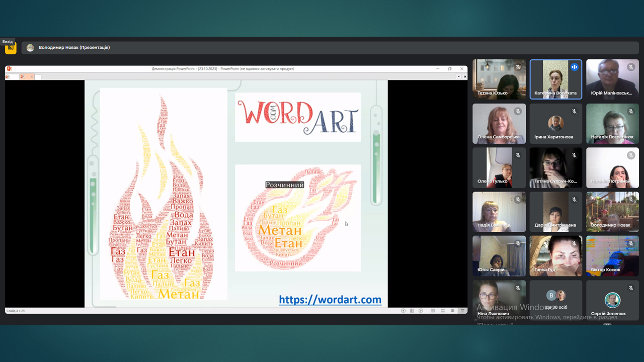
Task: Select Юрій Маліновський's video tile
Action: point(612,79)
